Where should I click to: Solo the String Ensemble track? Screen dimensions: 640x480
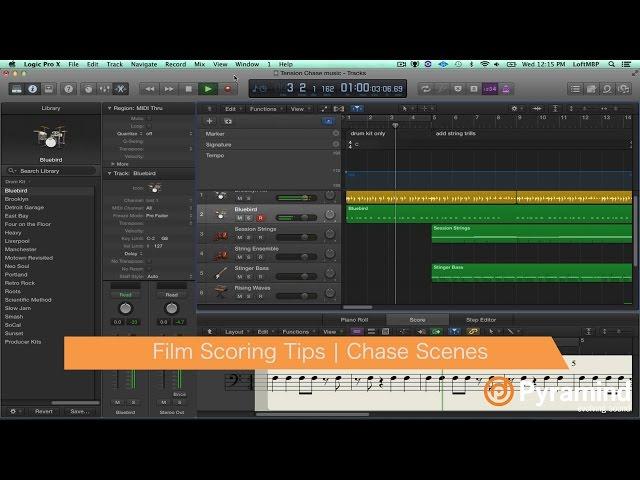click(x=249, y=257)
